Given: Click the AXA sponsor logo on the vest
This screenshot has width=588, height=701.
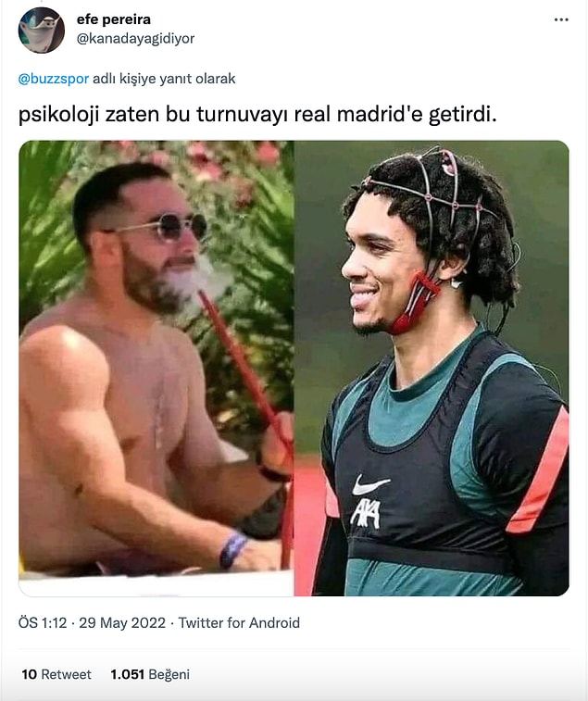Looking at the screenshot, I should coord(365,514).
